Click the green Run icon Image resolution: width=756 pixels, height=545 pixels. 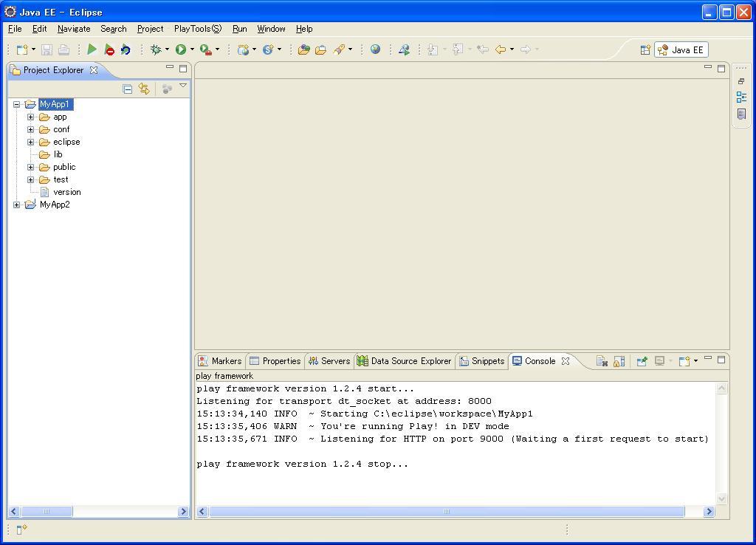click(x=181, y=49)
